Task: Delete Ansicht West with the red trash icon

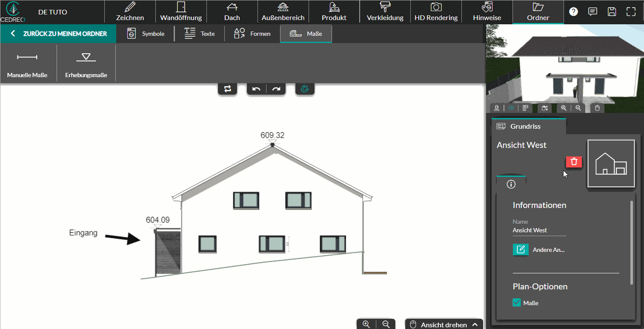Action: coord(574,162)
